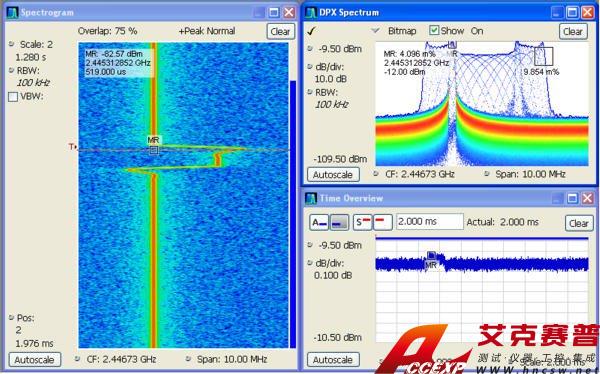Click the blue vertical bar beside the spectrogram
Screen dimensions: 600x374
click(293, 214)
